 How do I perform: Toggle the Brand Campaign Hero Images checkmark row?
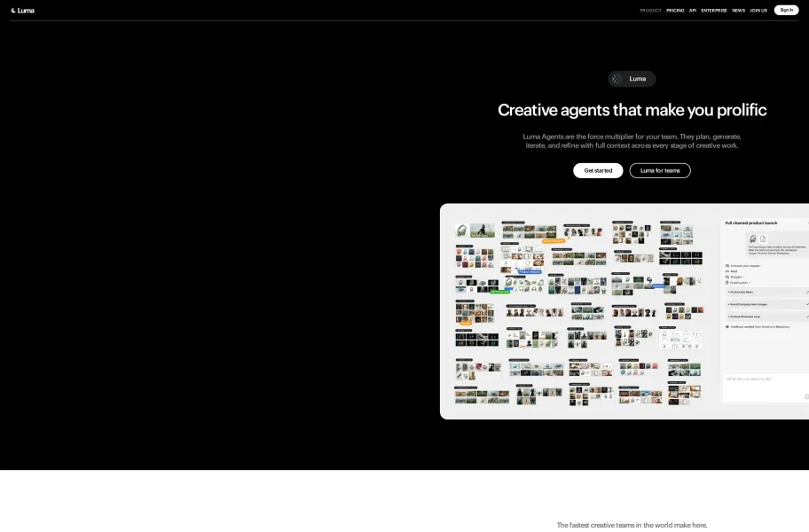tap(767, 304)
